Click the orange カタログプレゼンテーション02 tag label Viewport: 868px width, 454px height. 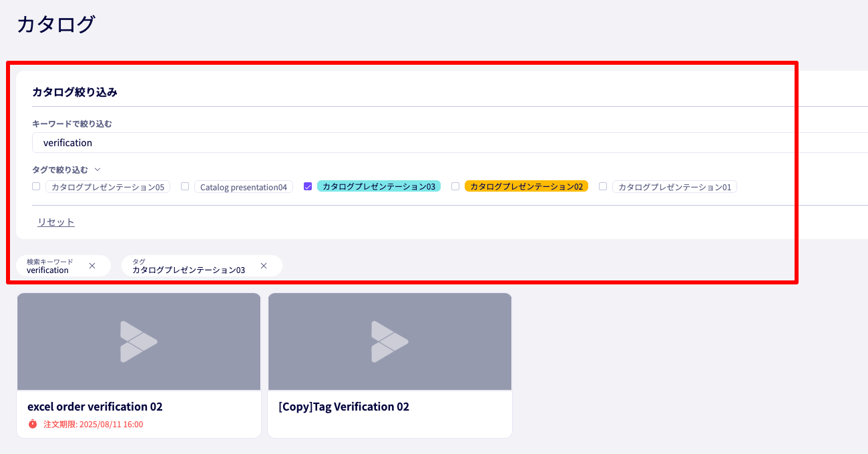coord(526,187)
